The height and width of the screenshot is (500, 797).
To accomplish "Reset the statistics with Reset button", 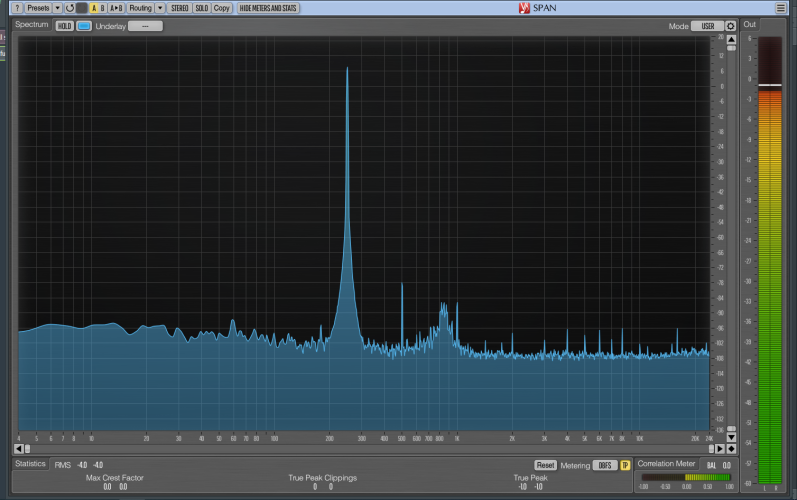I will (545, 465).
